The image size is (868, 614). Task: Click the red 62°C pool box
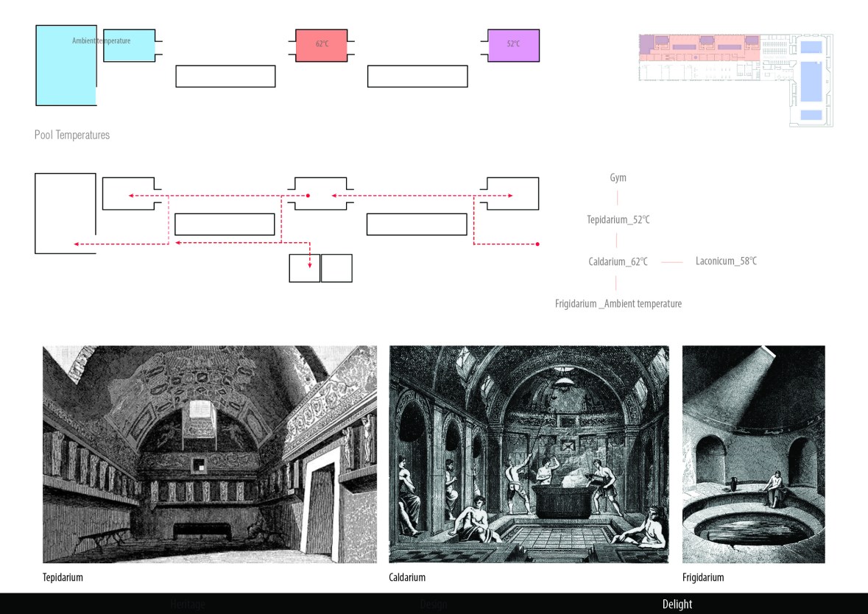click(x=321, y=45)
